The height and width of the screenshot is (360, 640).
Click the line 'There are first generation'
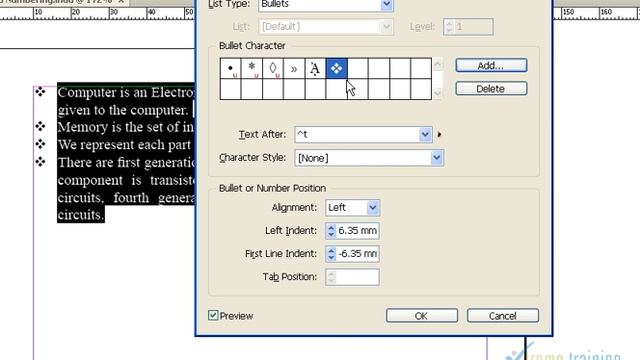126,162
